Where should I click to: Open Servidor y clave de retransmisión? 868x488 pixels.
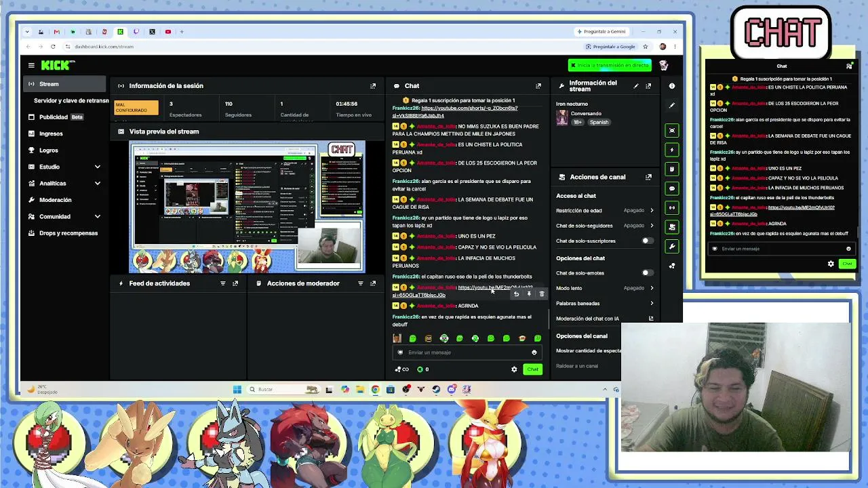(x=71, y=100)
